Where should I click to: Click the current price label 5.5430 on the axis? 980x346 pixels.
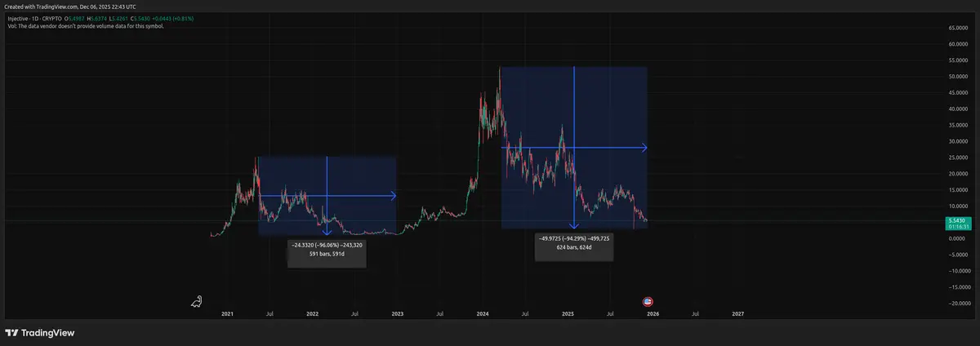(959, 221)
